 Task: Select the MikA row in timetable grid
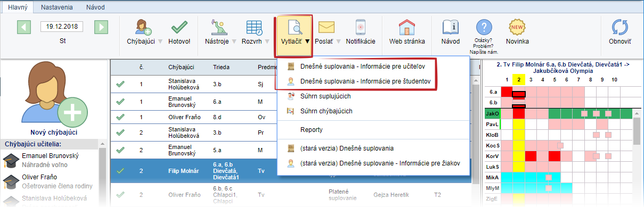558,178
